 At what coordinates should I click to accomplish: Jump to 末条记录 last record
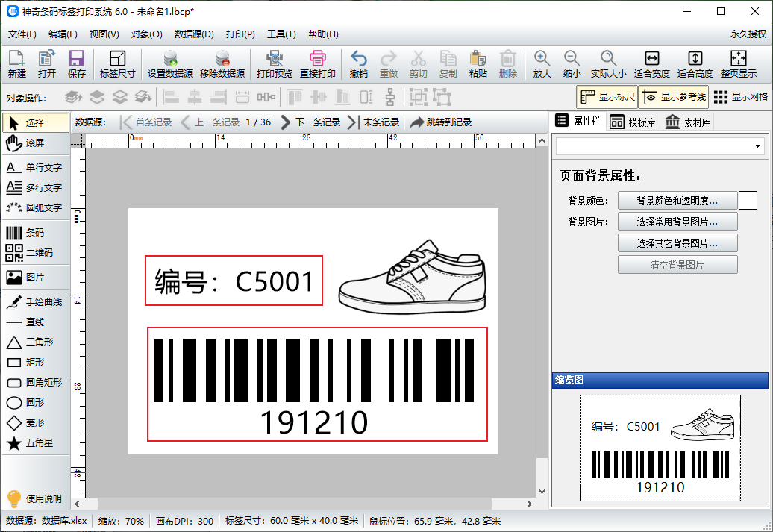(373, 122)
